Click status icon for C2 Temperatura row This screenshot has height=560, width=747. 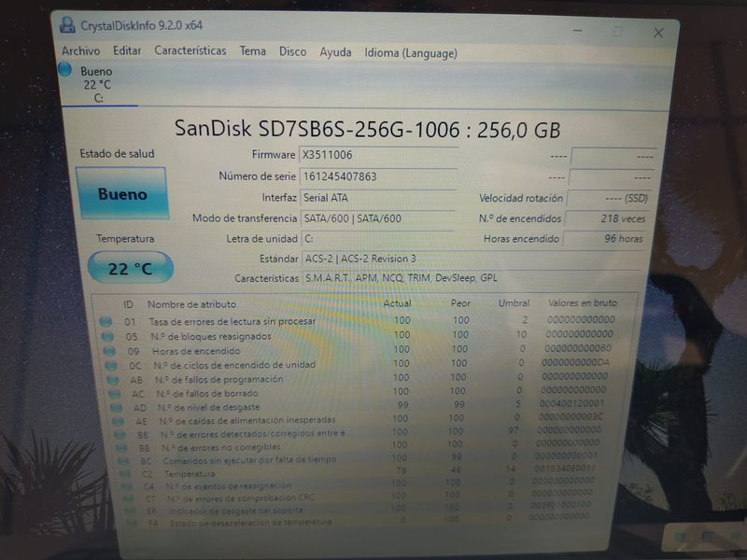click(x=125, y=474)
